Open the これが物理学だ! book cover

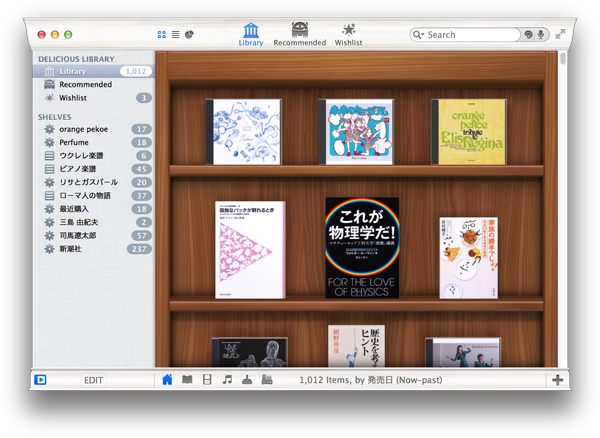[x=361, y=247]
